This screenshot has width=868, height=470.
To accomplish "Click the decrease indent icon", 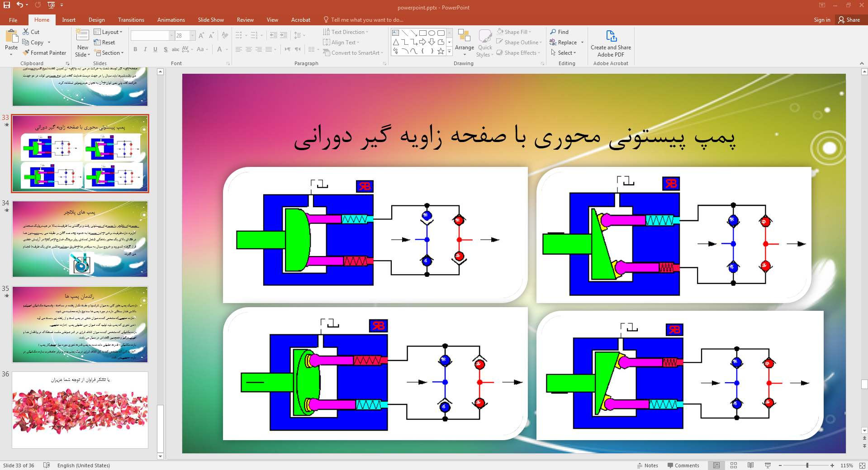I will tap(274, 35).
